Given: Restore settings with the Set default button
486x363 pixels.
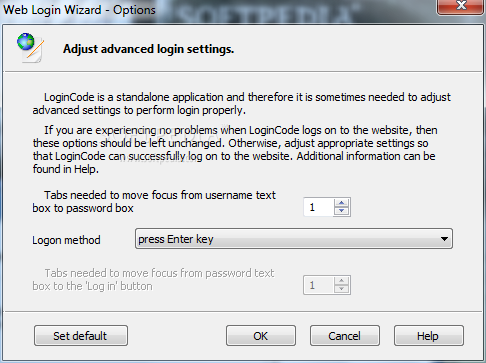Looking at the screenshot, I should pos(81,336).
